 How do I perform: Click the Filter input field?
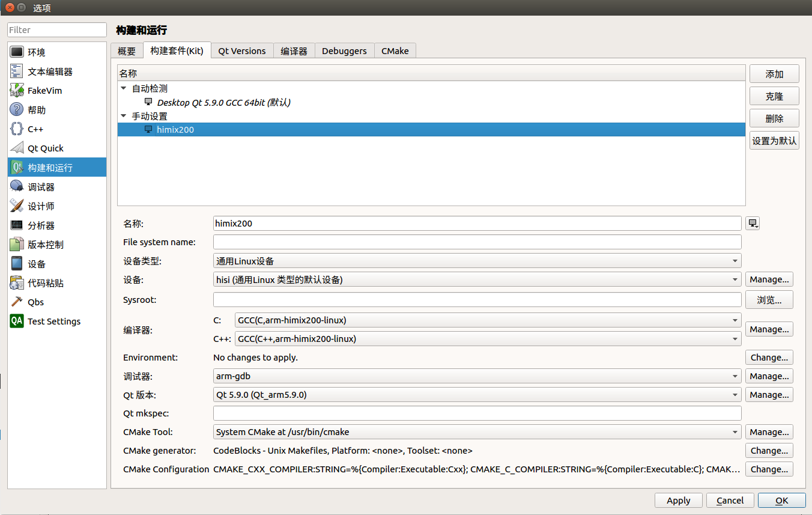point(56,29)
